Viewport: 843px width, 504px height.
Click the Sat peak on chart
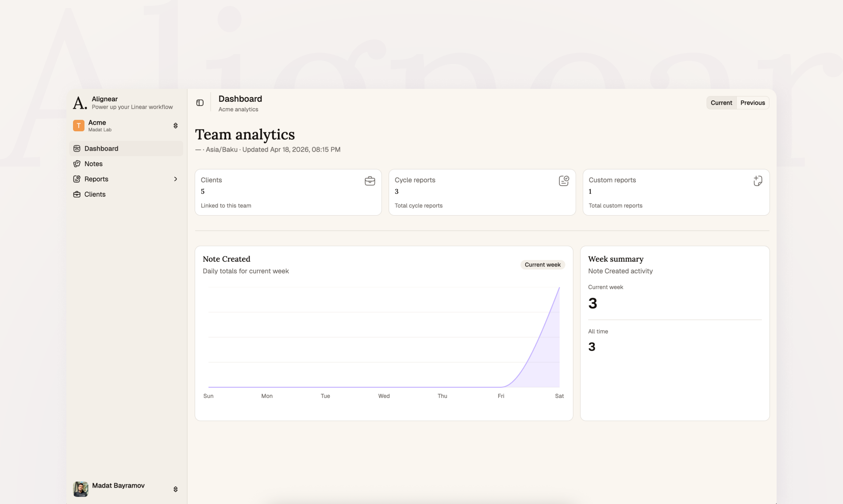[559, 288]
